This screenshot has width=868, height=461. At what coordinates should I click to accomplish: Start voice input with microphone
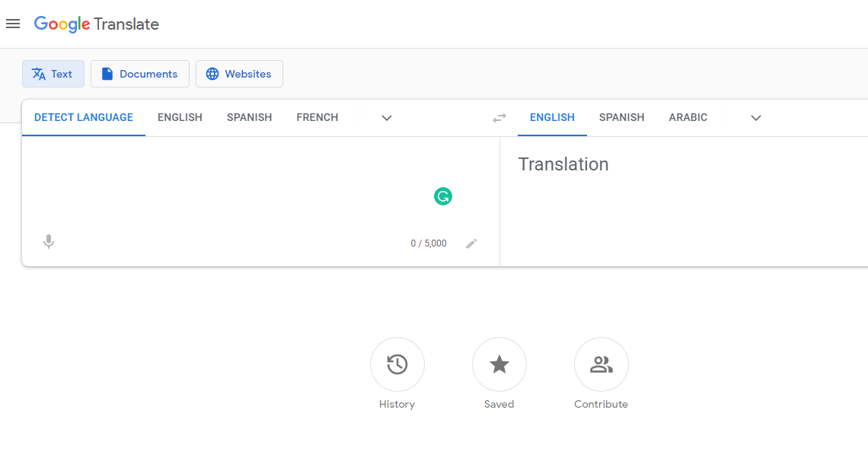(49, 242)
